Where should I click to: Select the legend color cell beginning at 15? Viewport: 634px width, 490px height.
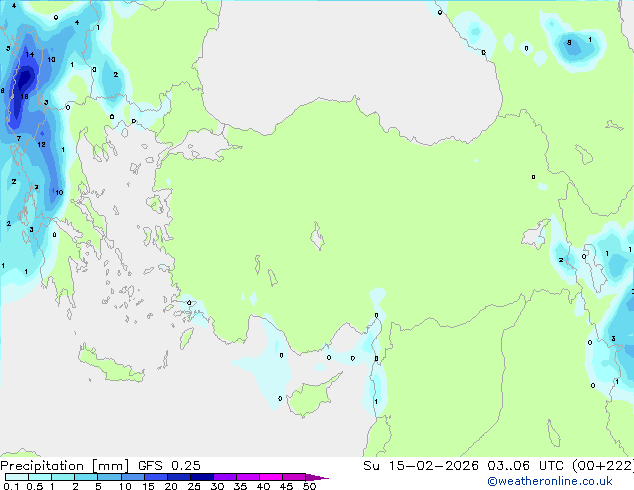point(156,477)
